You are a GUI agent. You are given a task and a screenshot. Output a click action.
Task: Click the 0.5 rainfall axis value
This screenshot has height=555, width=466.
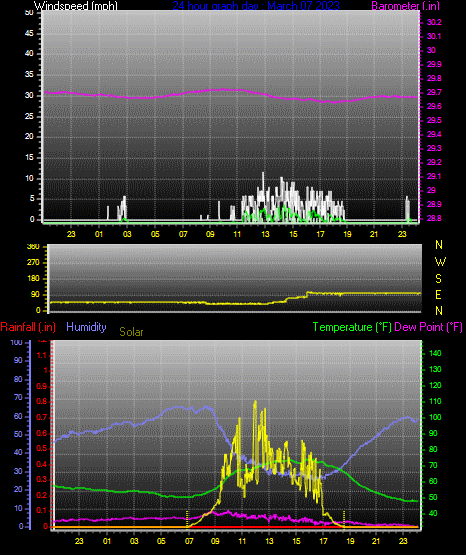(42, 448)
